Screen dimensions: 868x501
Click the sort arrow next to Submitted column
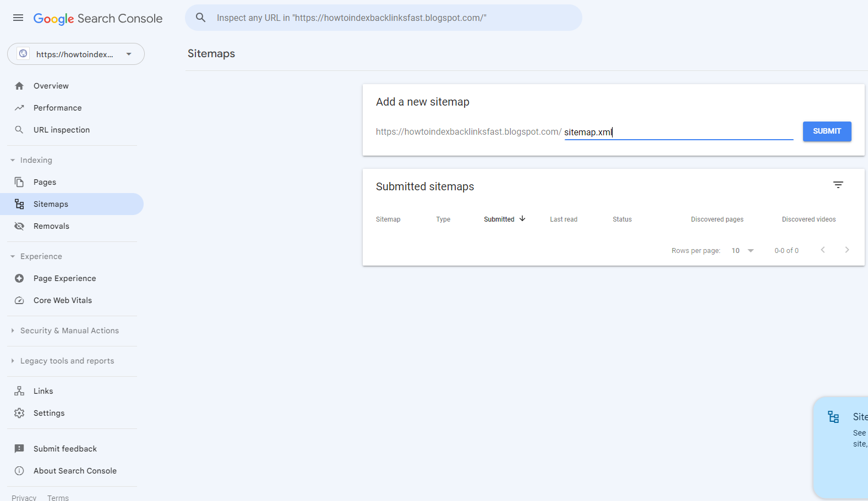click(x=522, y=218)
